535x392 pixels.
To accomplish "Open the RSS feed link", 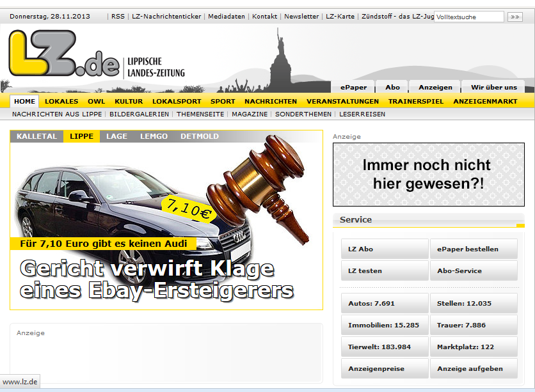I will point(118,17).
